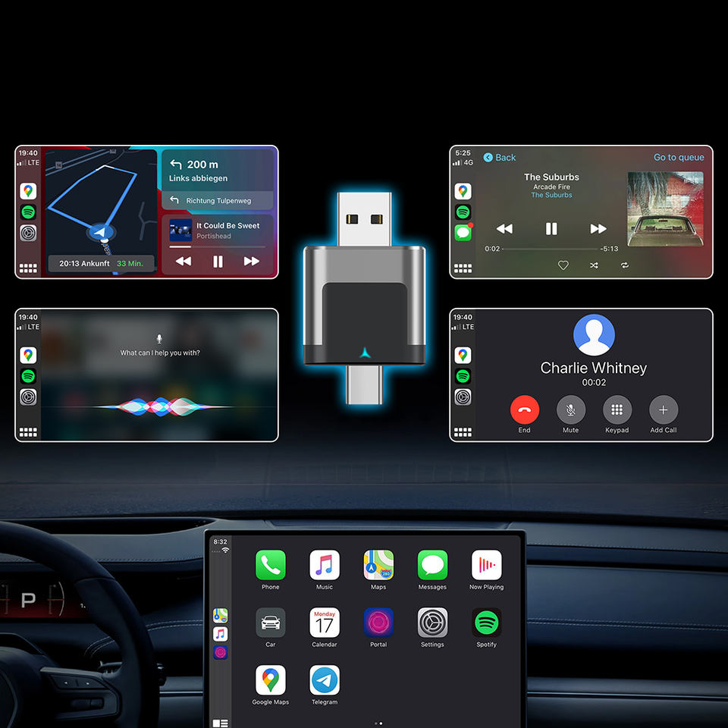This screenshot has width=728, height=728.
Task: Pause It Could Be Sweet playback
Action: (218, 262)
